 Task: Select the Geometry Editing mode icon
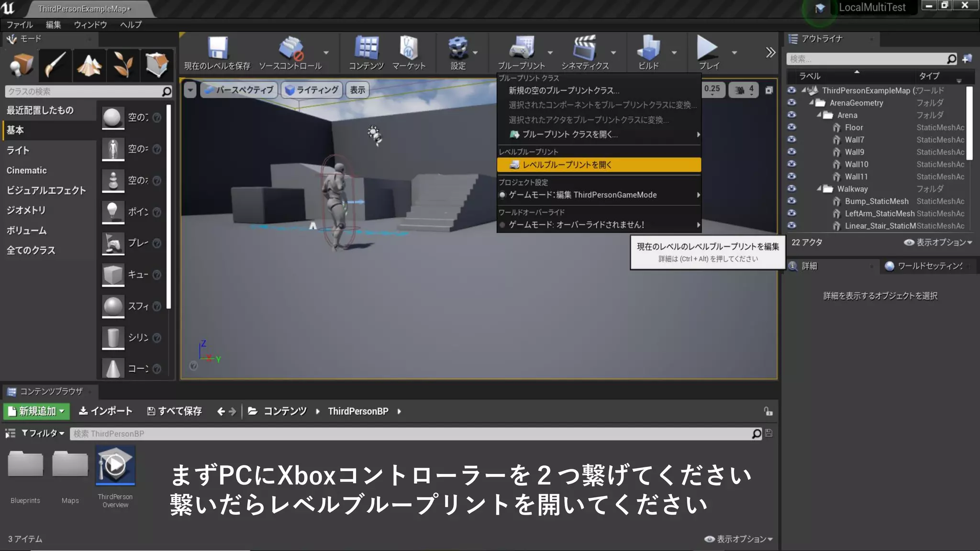tap(156, 65)
